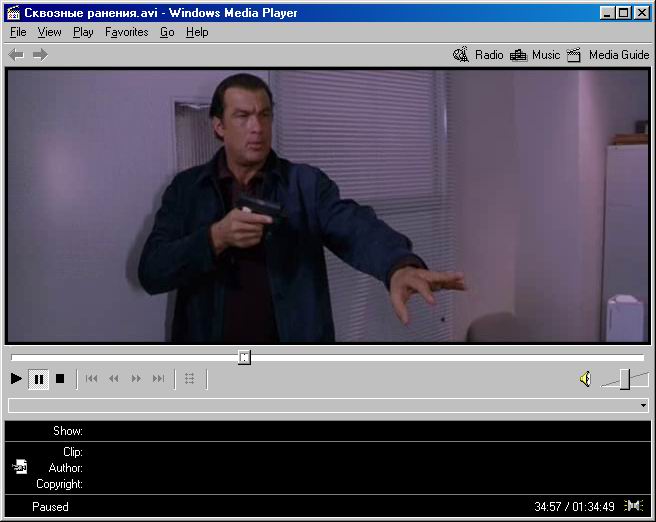The image size is (656, 522).
Task: Click the Media Guide clapperboard icon
Action: (574, 55)
